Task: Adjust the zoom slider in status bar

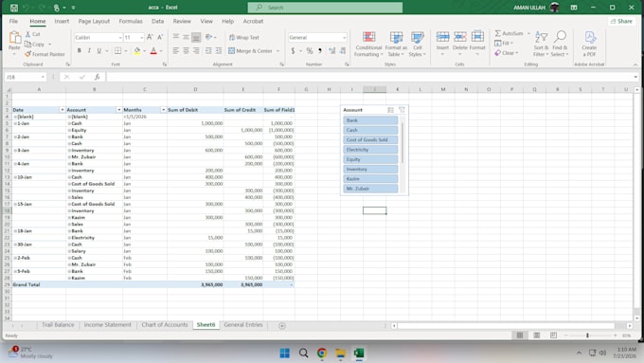Action: (587, 336)
